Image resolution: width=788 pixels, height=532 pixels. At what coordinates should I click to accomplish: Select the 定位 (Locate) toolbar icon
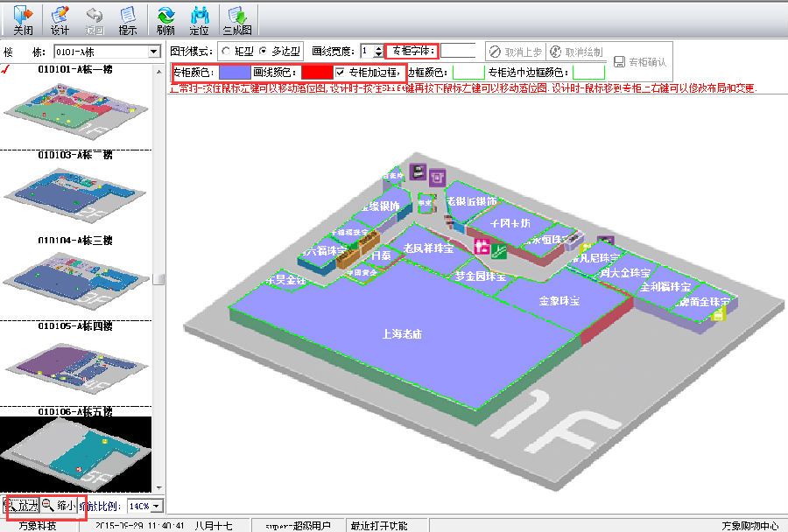click(x=200, y=21)
